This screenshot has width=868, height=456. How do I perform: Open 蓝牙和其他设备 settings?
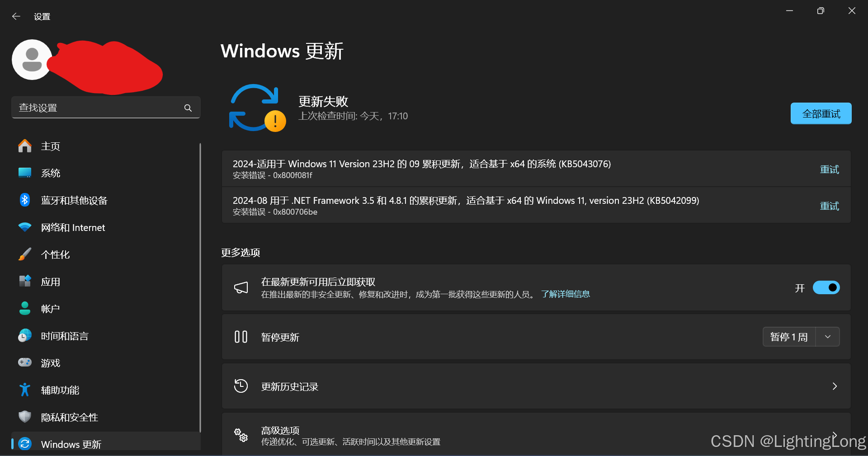pyautogui.click(x=106, y=200)
